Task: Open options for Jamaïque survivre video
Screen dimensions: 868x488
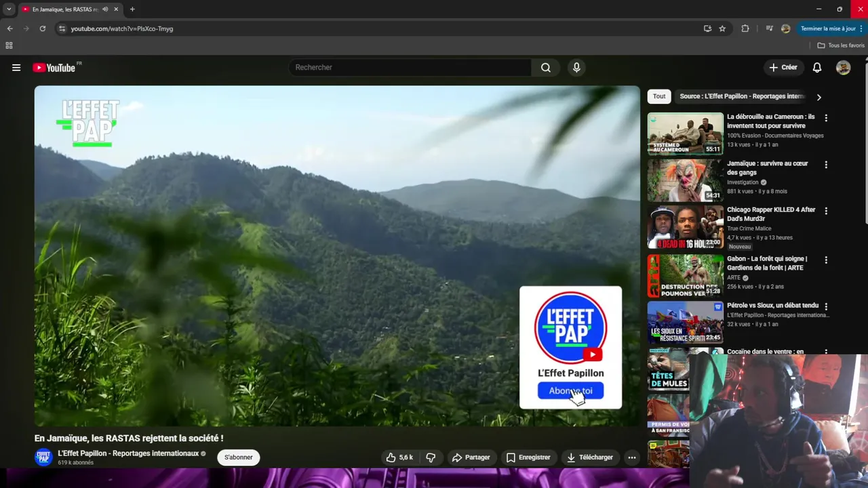Action: click(x=826, y=165)
